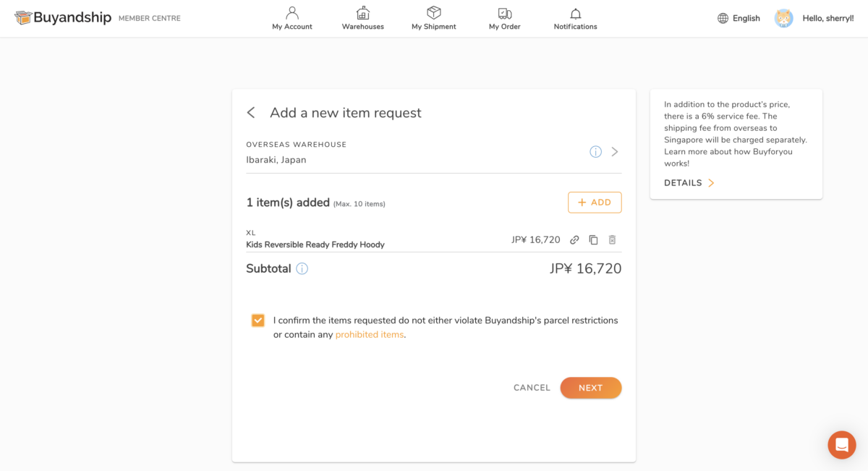This screenshot has width=868, height=471.
Task: Go back using the left arrow icon
Action: point(251,113)
